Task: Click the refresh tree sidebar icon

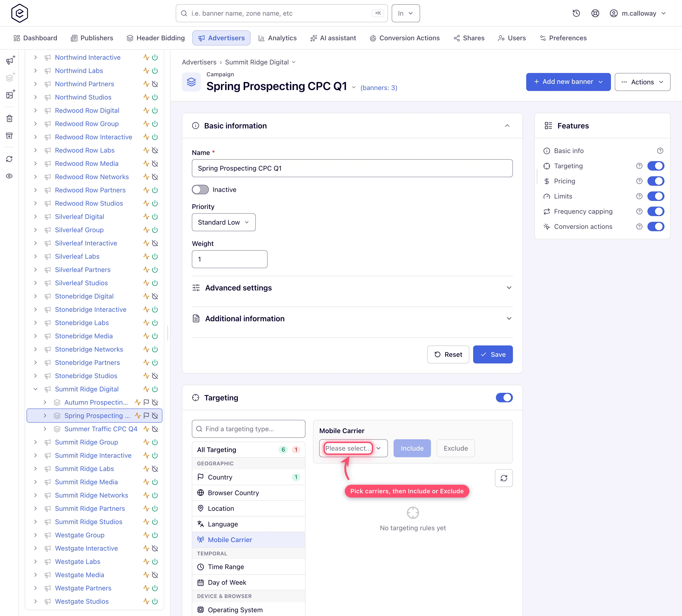Action: click(x=9, y=159)
